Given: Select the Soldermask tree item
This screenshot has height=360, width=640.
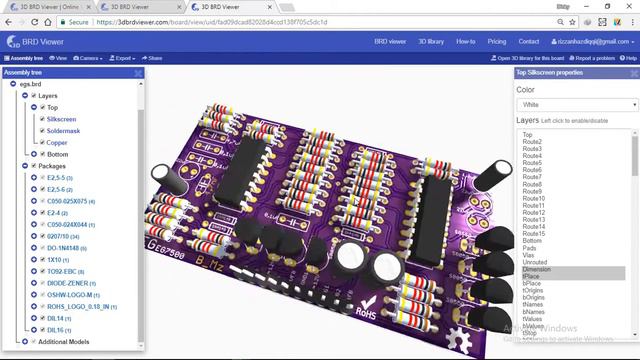Looking at the screenshot, I should coord(63,131).
